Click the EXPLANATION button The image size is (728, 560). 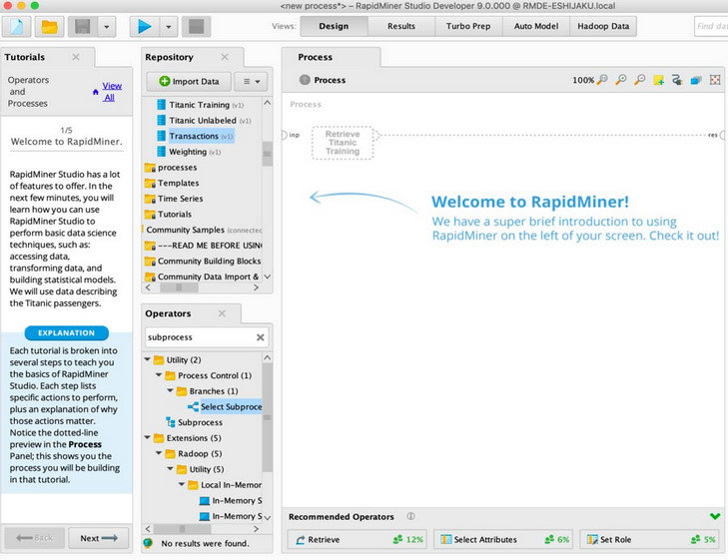pos(66,333)
